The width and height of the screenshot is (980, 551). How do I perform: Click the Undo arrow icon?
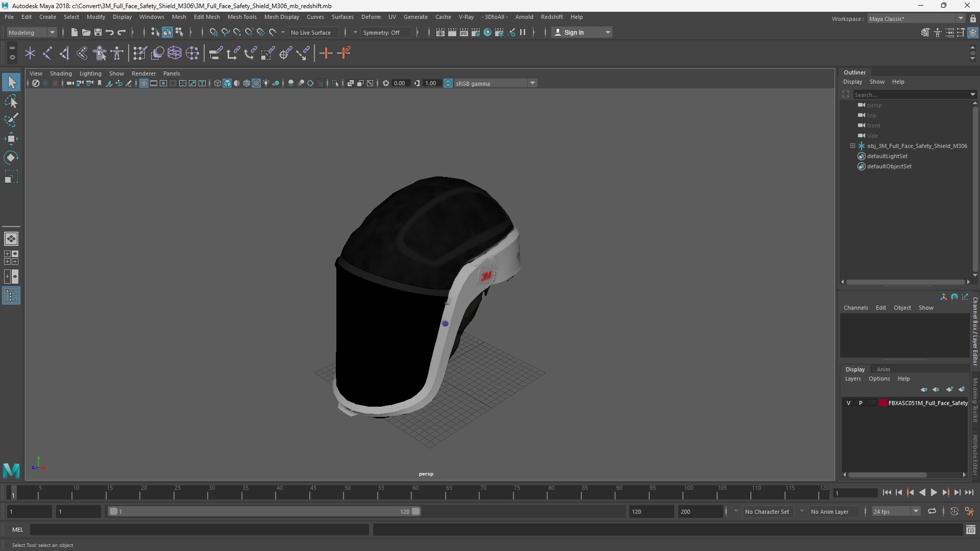tap(109, 32)
